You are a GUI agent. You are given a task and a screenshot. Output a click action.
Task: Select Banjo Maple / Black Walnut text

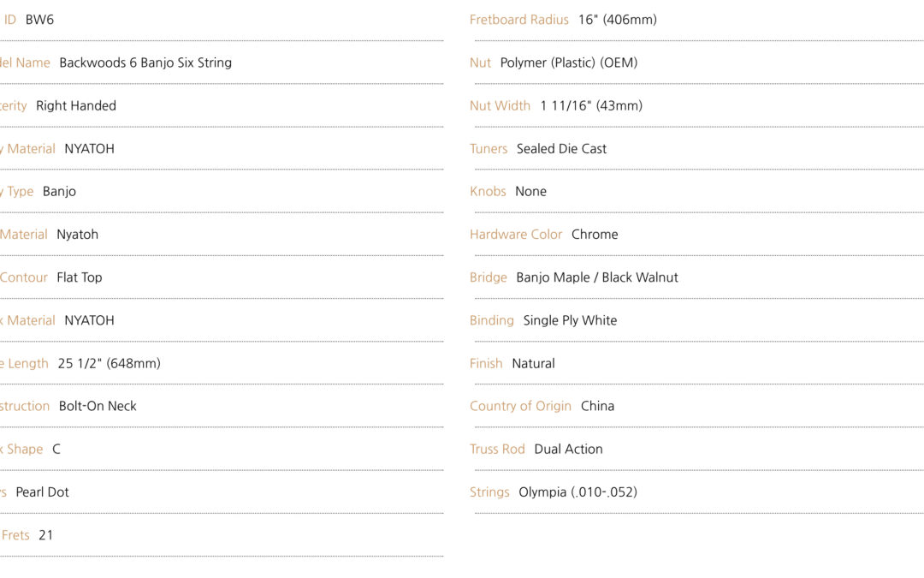597,277
